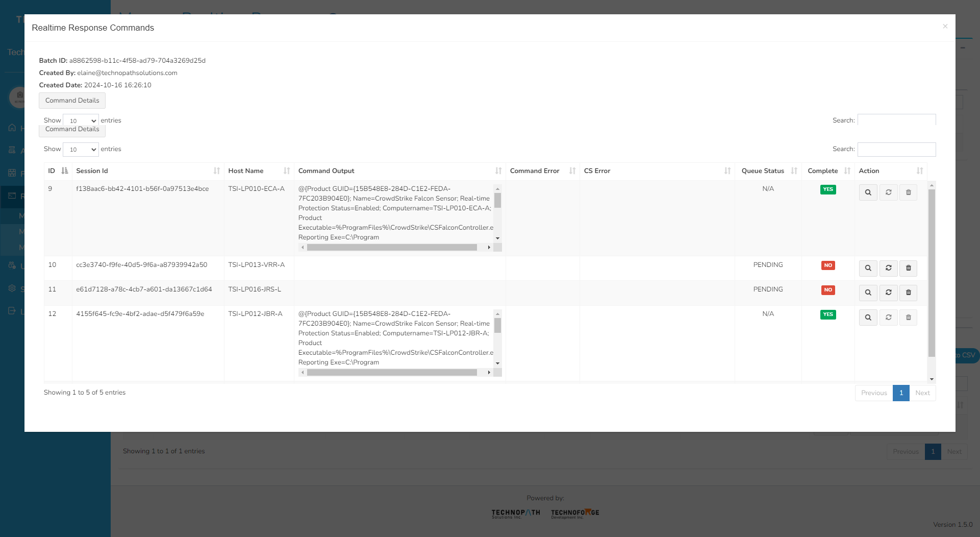The image size is (980, 537).
Task: Click the magnifier view icon for TSI-LP010-ECA-A
Action: [868, 192]
